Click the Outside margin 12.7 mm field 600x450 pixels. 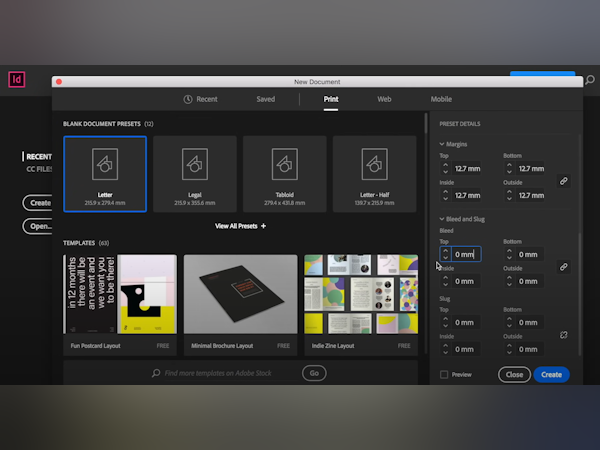click(x=531, y=196)
